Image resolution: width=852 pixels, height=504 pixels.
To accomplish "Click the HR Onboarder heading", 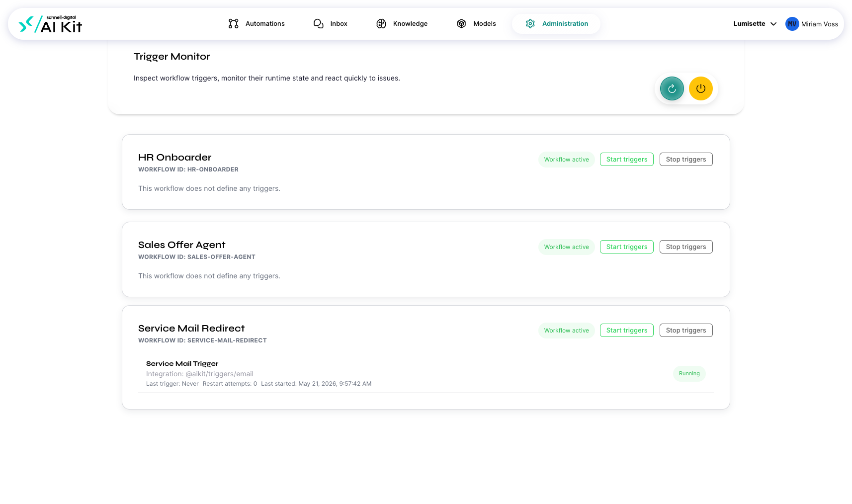I will pos(175,158).
